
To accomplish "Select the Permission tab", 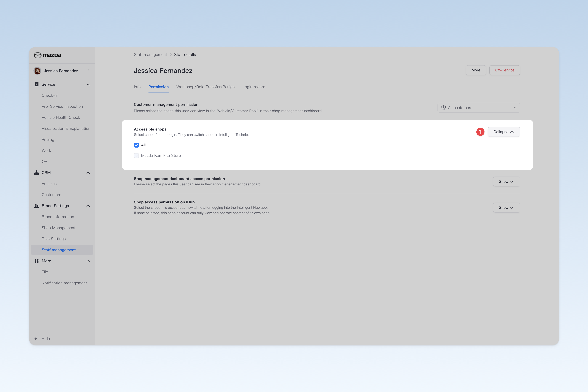I will pos(159,87).
